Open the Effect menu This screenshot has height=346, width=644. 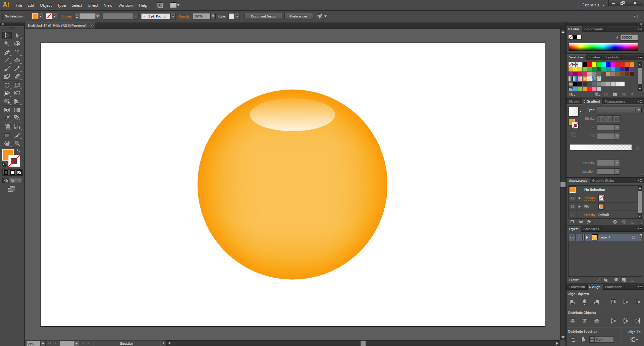point(93,5)
